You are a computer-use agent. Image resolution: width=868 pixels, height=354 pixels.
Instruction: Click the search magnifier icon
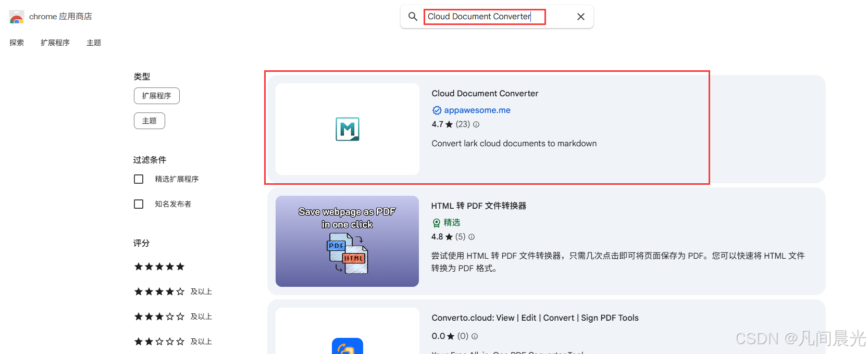(x=413, y=17)
